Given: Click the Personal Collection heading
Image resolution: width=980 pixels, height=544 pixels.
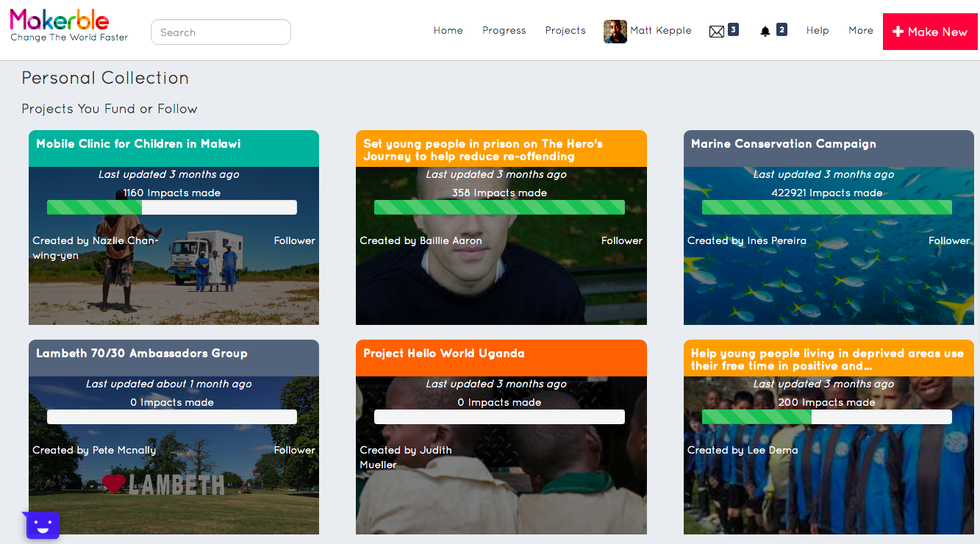Looking at the screenshot, I should click(x=105, y=78).
